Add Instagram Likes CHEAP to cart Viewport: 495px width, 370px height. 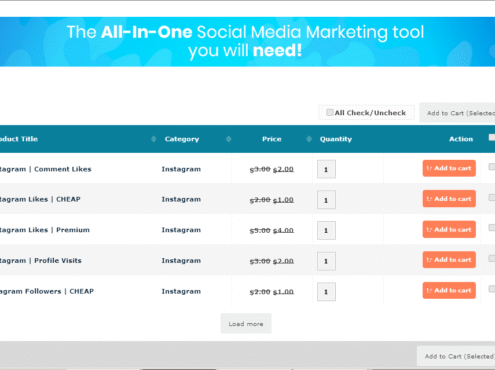pos(449,199)
